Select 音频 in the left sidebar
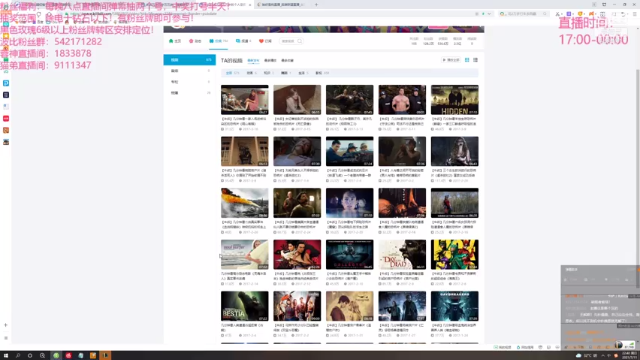Viewport: 640px width, 360px height. tap(189, 71)
